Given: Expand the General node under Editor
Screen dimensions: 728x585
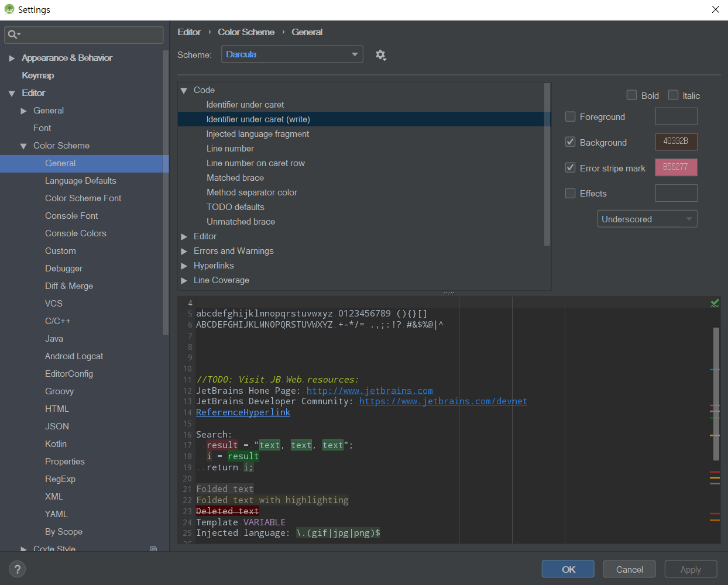Looking at the screenshot, I should (23, 111).
